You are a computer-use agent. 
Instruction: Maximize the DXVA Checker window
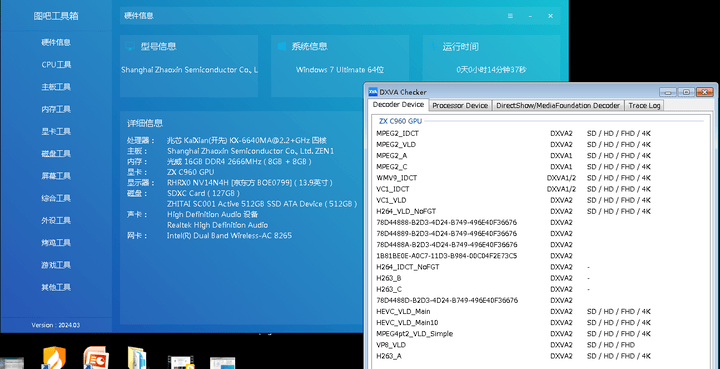click(686, 92)
